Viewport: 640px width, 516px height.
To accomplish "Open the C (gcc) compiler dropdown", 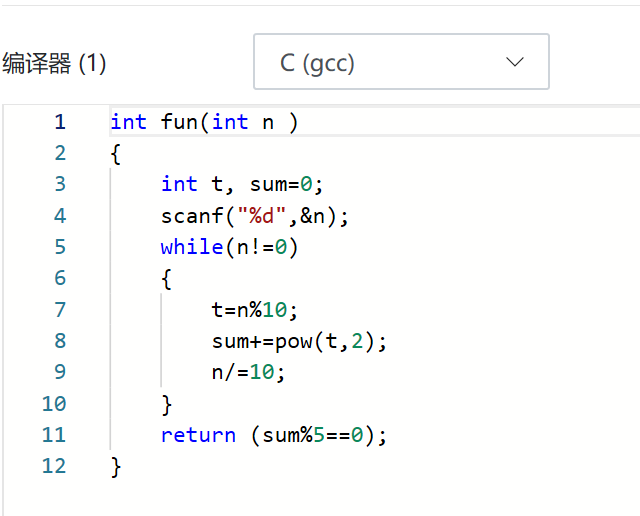I will coord(400,62).
